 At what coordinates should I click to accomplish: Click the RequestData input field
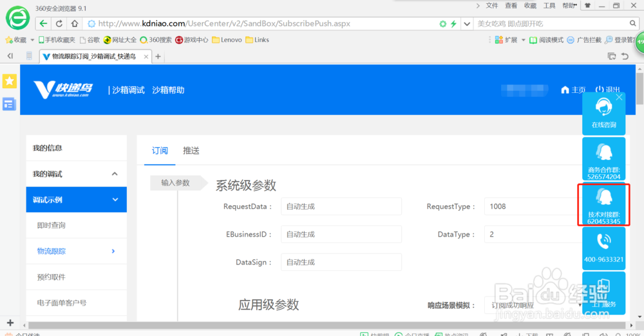click(341, 206)
